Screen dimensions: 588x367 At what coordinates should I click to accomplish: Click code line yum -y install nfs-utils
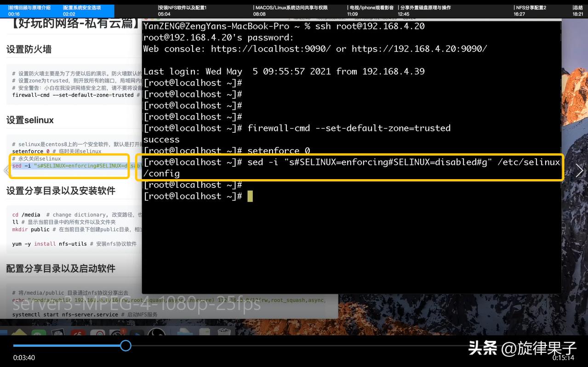(74, 244)
